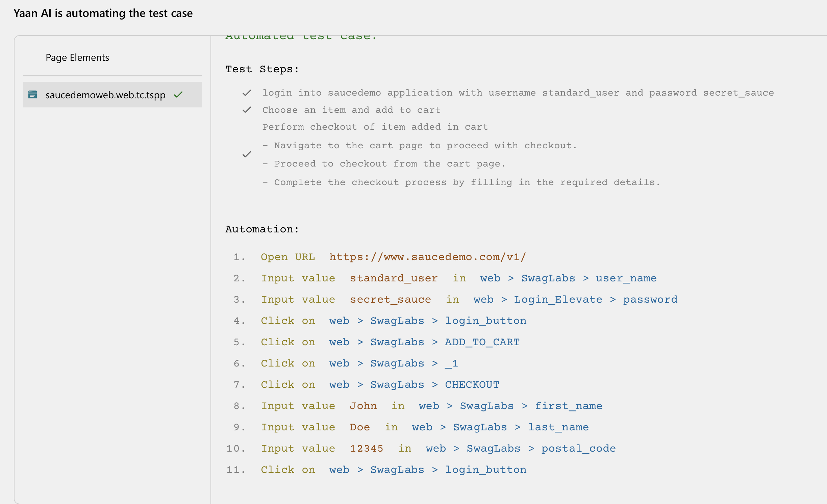Click checkmark beside Perform checkout step
Viewport: 827px width, 504px height.
pos(247,155)
